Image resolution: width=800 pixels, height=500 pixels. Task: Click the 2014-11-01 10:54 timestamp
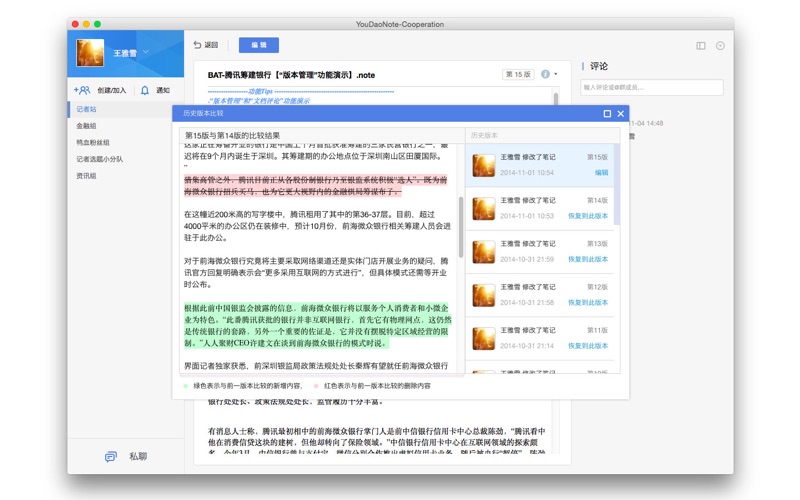click(527, 172)
